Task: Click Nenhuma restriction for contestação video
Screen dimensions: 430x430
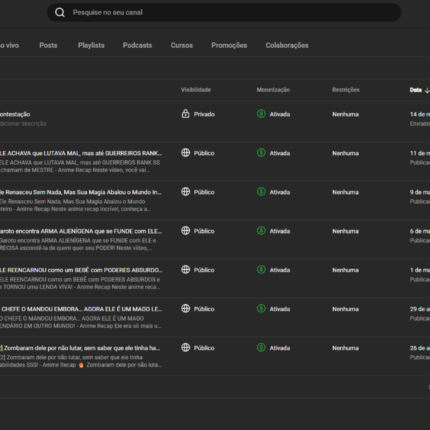Action: pyautogui.click(x=345, y=114)
